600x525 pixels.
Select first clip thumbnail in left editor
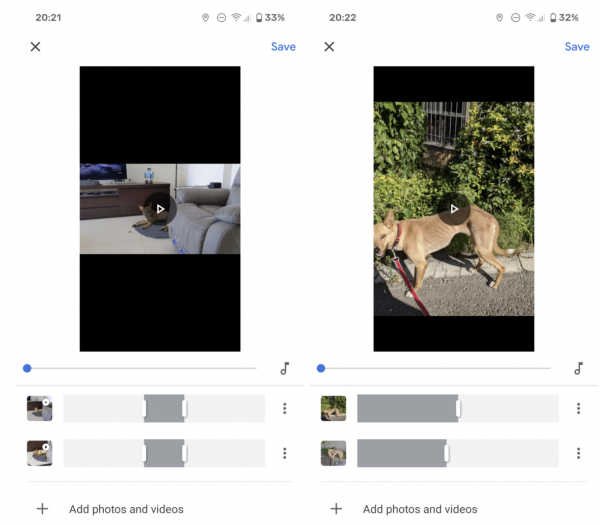[x=40, y=408]
